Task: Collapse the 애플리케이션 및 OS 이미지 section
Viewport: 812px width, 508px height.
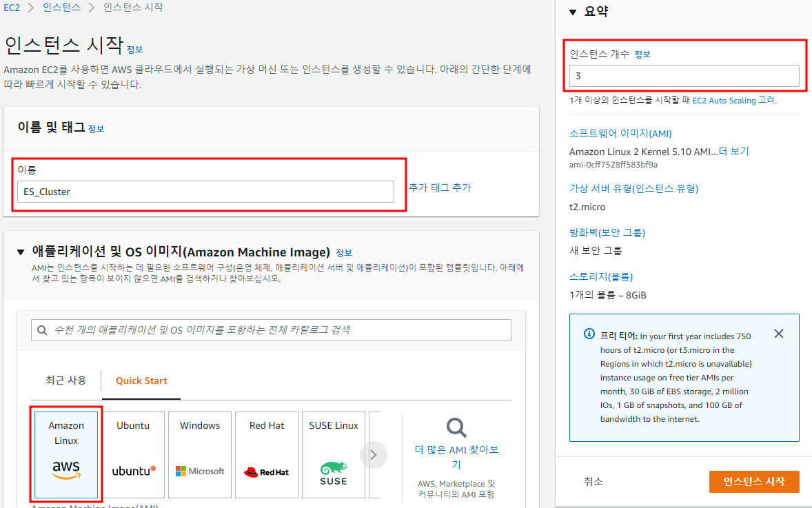Action: pos(21,252)
